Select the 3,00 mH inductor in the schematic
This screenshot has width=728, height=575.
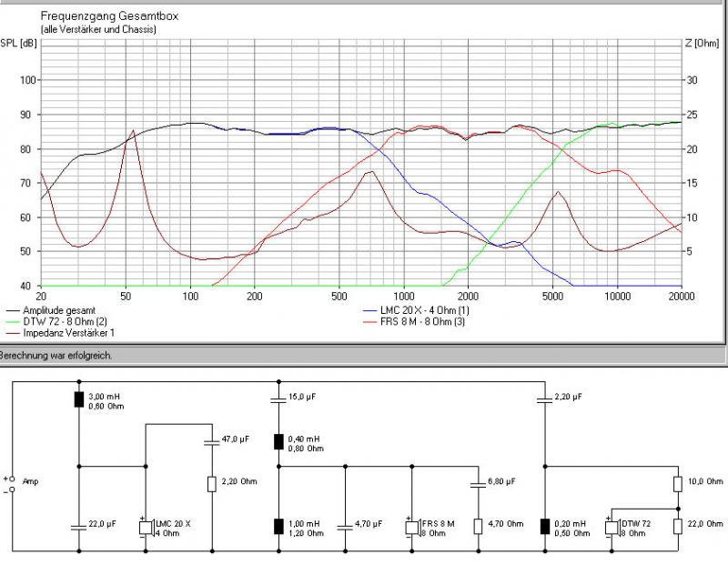(79, 399)
